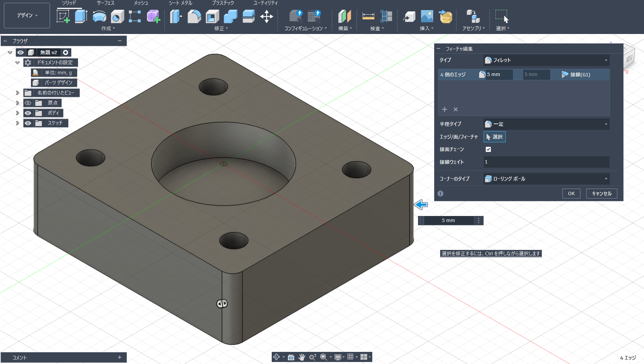
Task: Expand the コメント panel with plus
Action: pos(119,357)
